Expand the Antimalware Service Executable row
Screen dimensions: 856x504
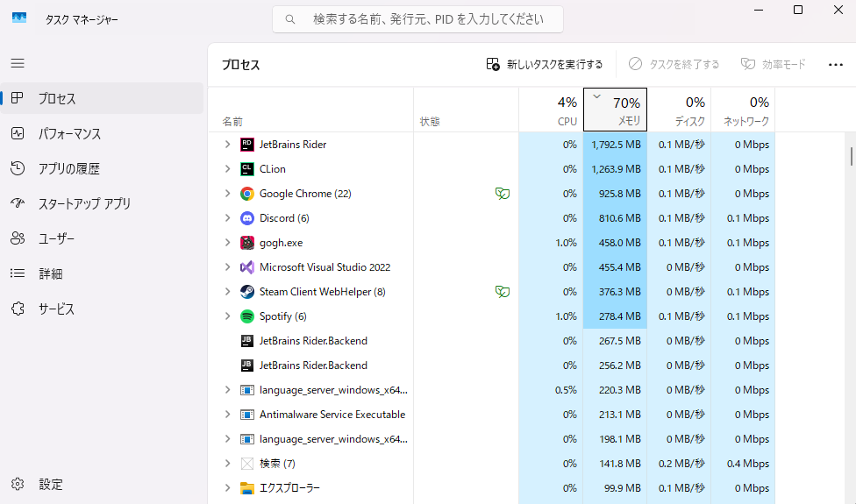(x=227, y=415)
